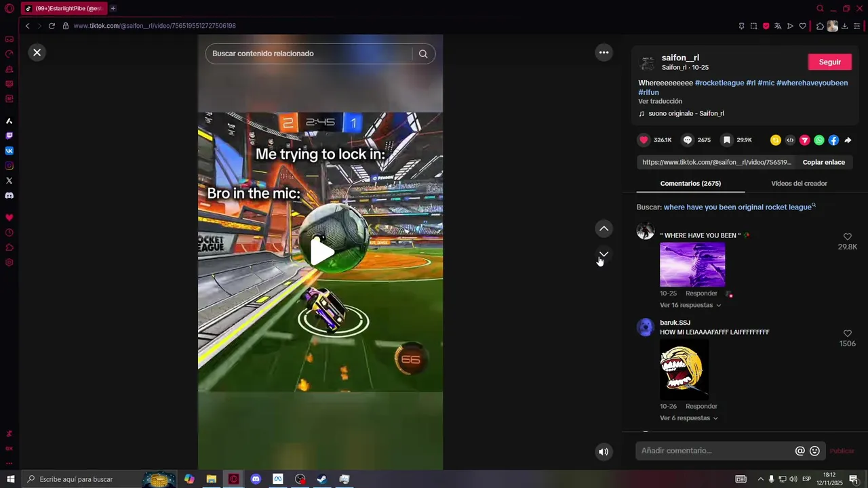Open the browser translate icon
This screenshot has height=488, width=868.
pyautogui.click(x=778, y=26)
